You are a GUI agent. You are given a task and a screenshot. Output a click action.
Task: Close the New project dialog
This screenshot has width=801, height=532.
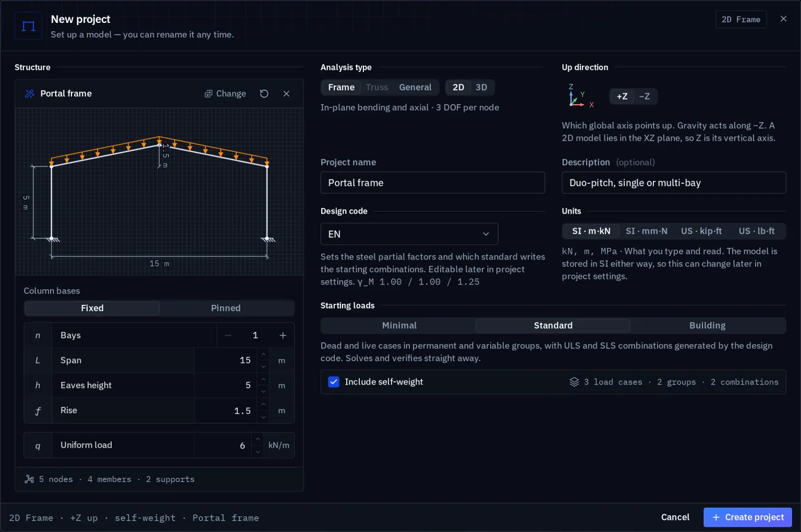[x=783, y=19]
